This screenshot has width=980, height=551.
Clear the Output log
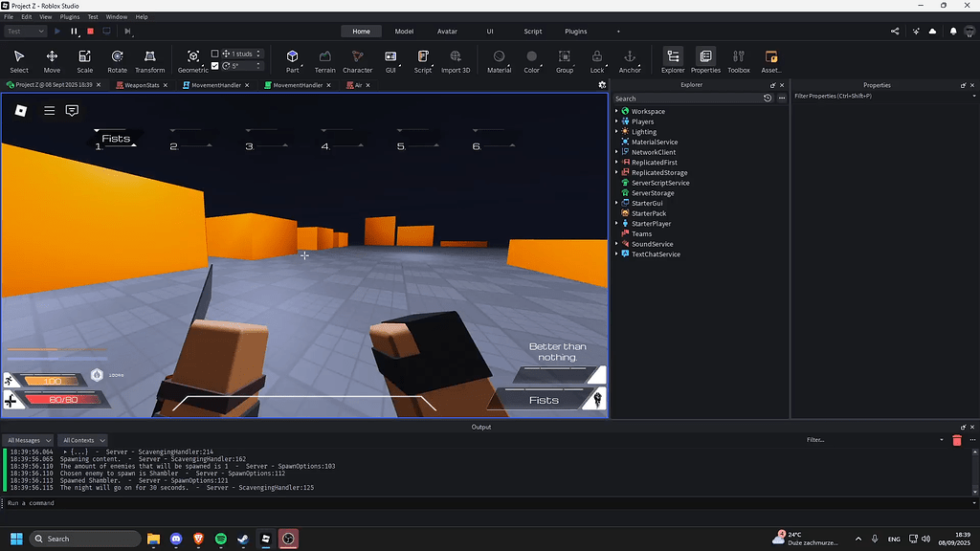[x=956, y=439]
